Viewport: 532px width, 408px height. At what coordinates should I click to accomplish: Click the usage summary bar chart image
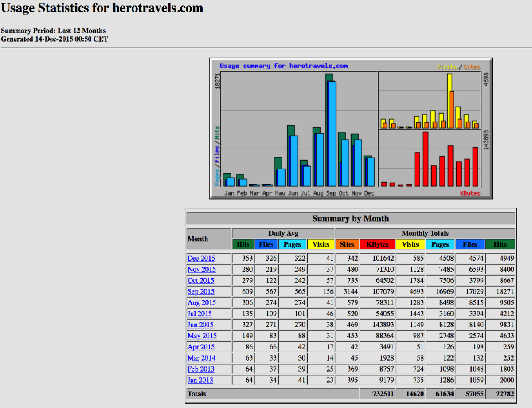351,129
